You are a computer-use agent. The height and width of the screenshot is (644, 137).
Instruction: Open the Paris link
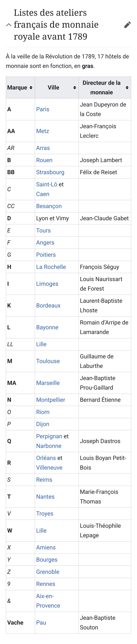42,109
